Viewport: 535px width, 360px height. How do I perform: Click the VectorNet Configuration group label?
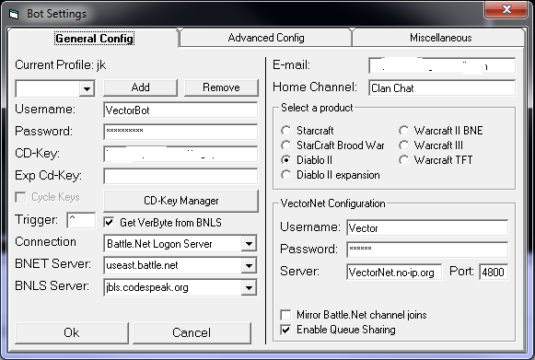(x=333, y=203)
